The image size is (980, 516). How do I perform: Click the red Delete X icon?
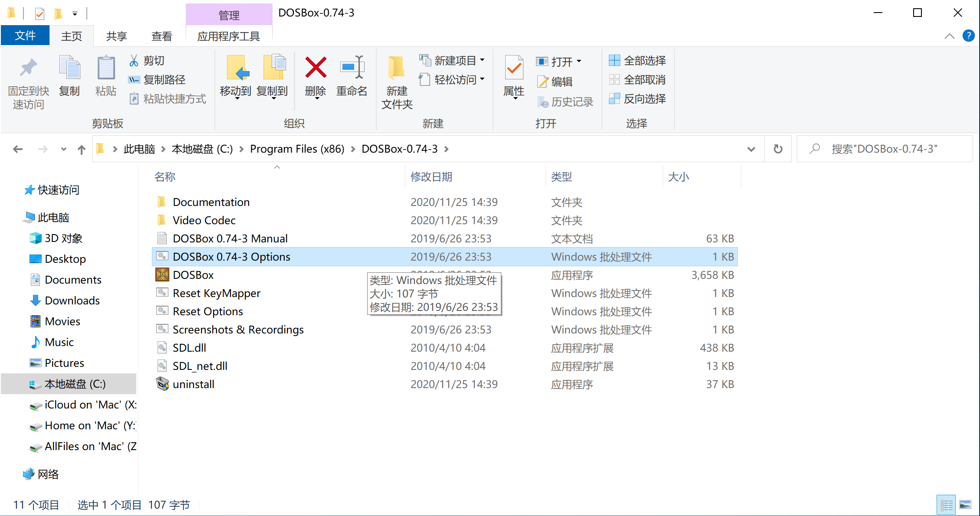click(316, 67)
